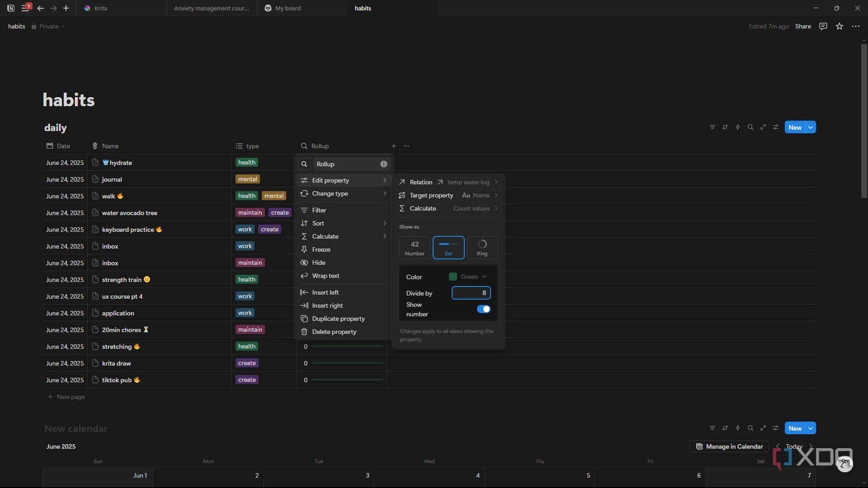This screenshot has height=488, width=868.
Task: Click the Rollup property name field
Action: click(352, 164)
